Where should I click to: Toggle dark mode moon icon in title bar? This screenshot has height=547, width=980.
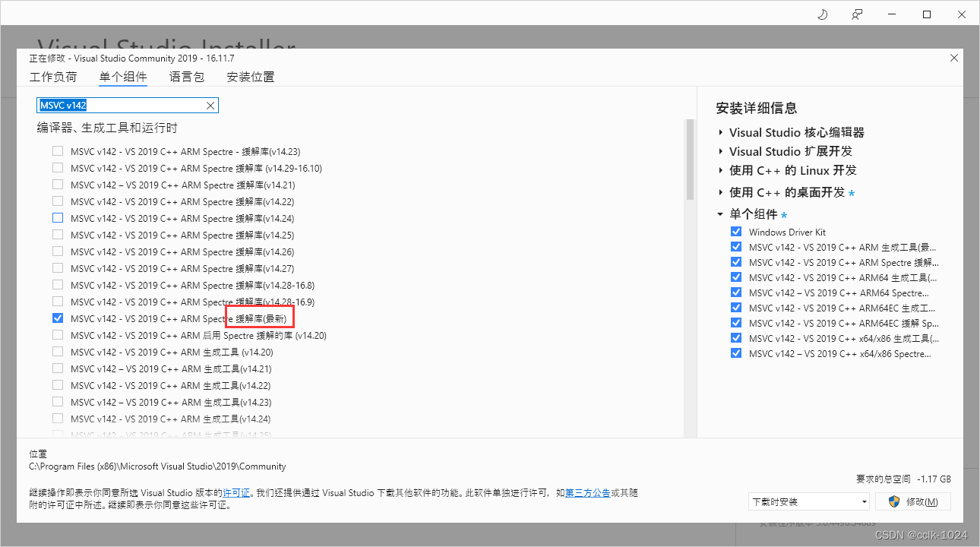822,14
